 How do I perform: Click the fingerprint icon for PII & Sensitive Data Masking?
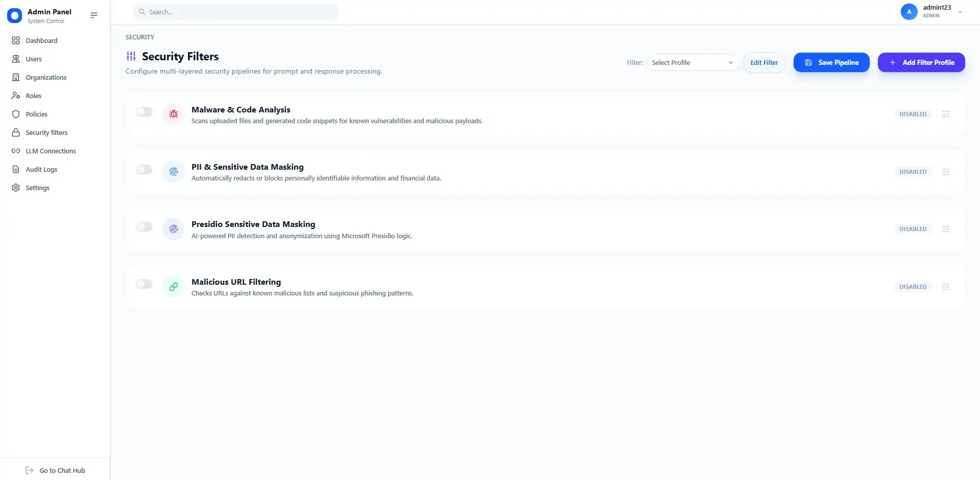pos(174,172)
